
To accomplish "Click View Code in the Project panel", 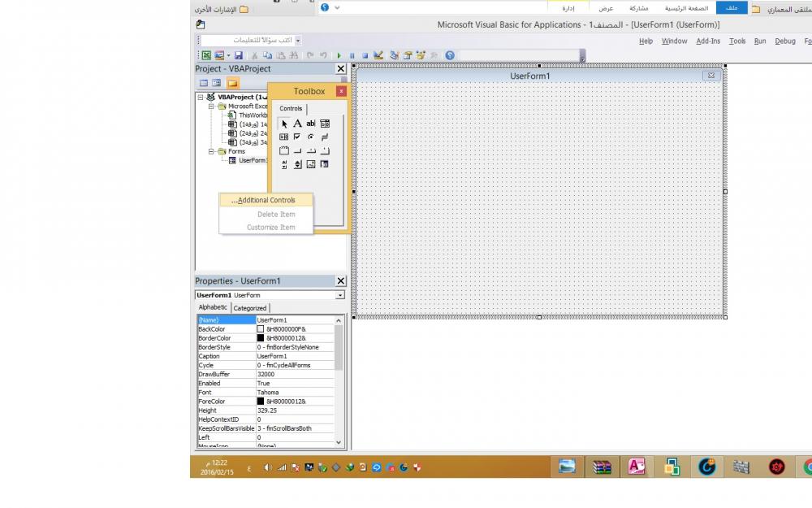I will coord(204,83).
